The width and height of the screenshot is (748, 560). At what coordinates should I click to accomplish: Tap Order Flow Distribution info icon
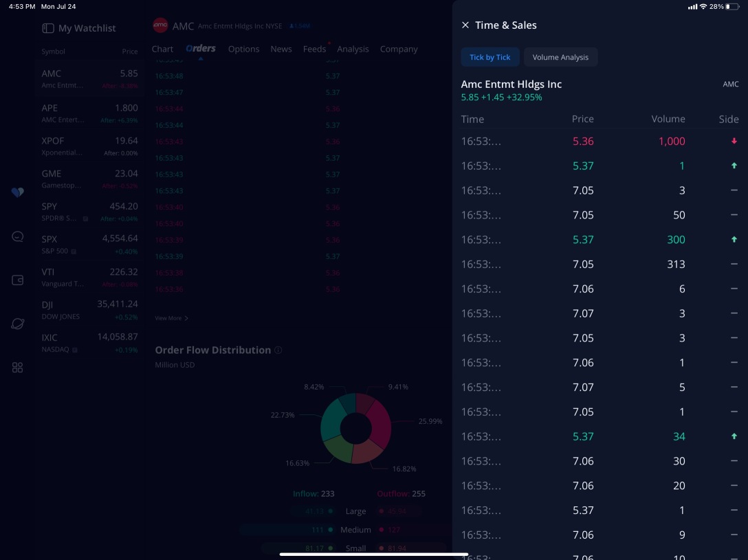pos(278,350)
